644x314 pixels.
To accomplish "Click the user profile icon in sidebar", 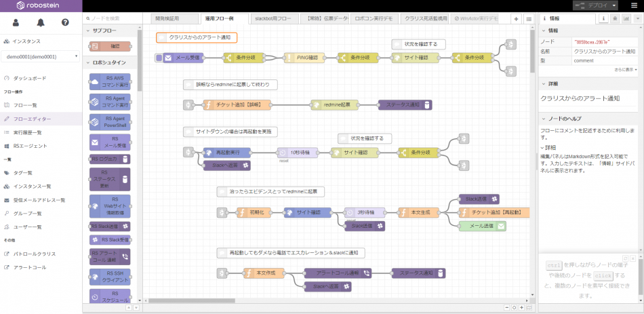I will click(x=16, y=22).
